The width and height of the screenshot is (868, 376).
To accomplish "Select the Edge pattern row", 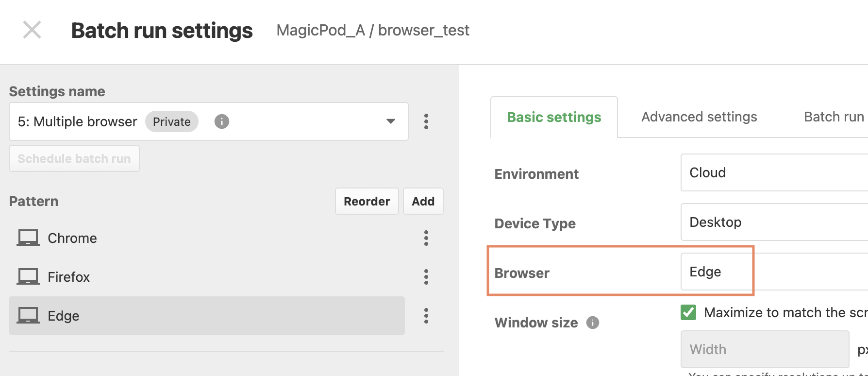I will [x=207, y=316].
